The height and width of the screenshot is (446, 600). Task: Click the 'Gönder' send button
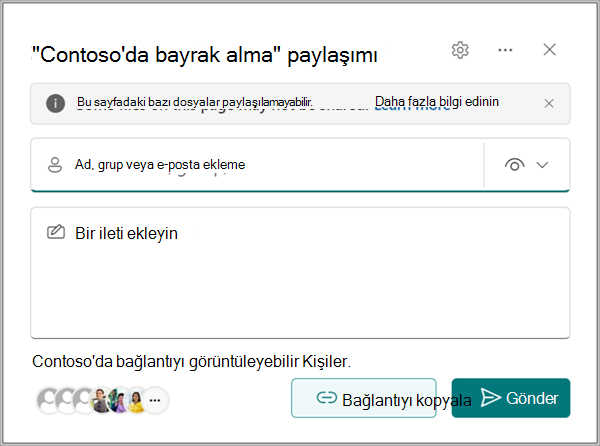click(x=511, y=398)
